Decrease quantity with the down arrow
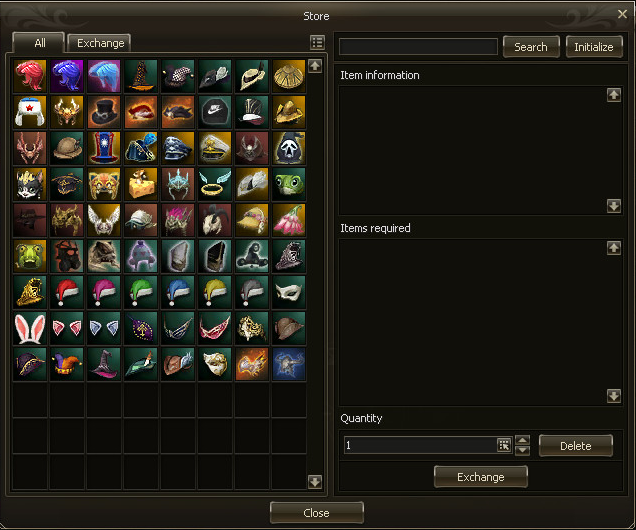636x530 pixels. click(x=522, y=451)
